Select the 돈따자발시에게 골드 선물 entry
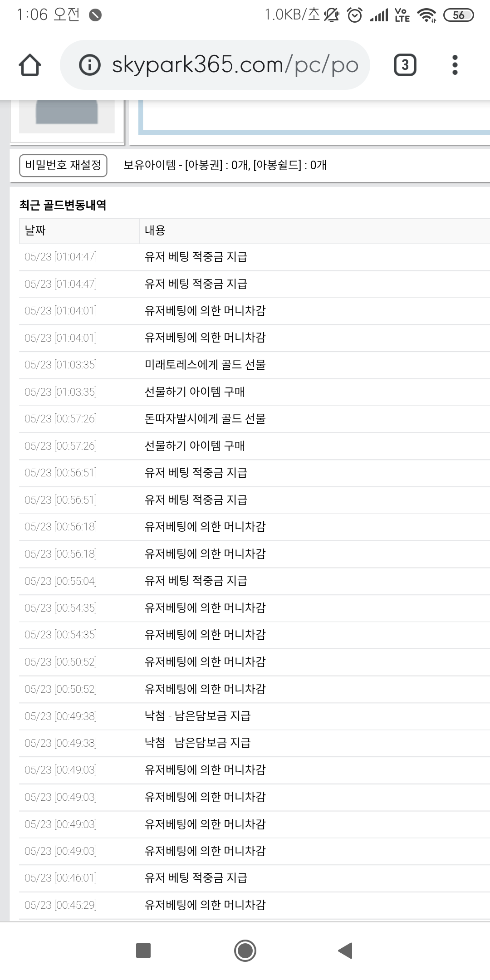Screen dimensions: 490x980 (x=205, y=419)
